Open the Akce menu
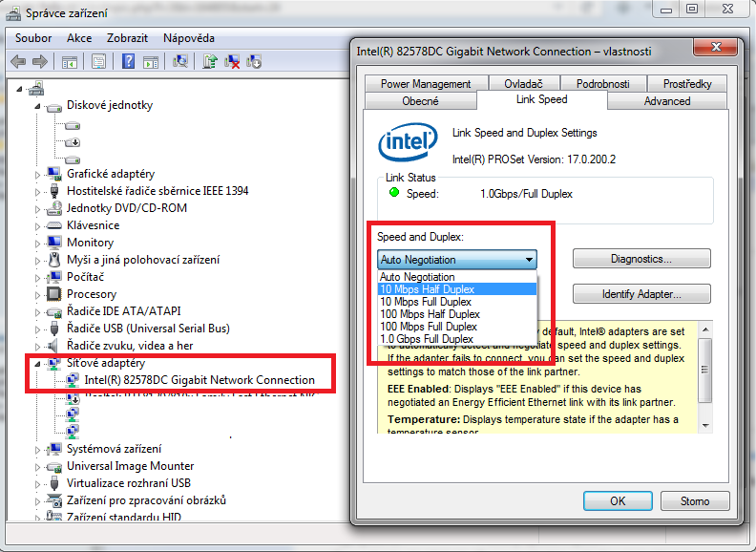 pos(79,38)
